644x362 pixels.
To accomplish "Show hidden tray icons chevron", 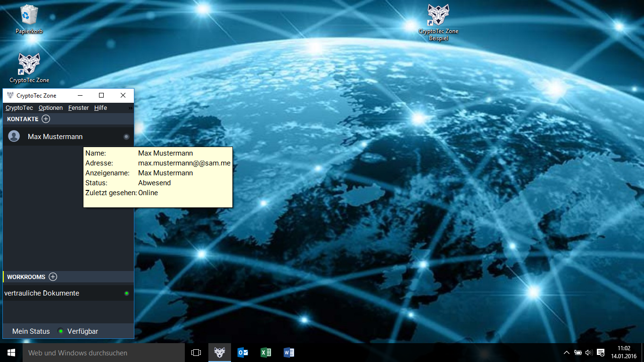I will [567, 353].
